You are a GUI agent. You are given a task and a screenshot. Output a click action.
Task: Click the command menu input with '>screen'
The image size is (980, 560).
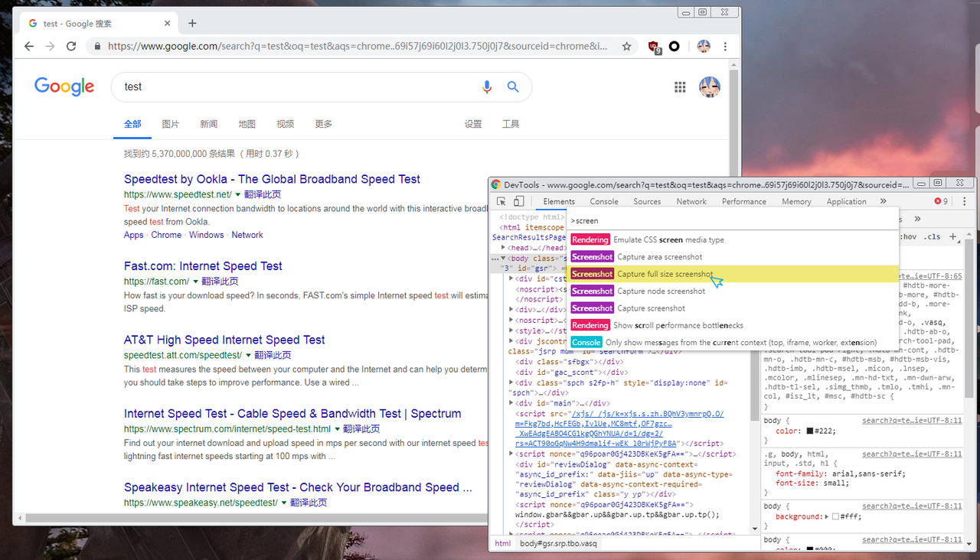coord(732,220)
